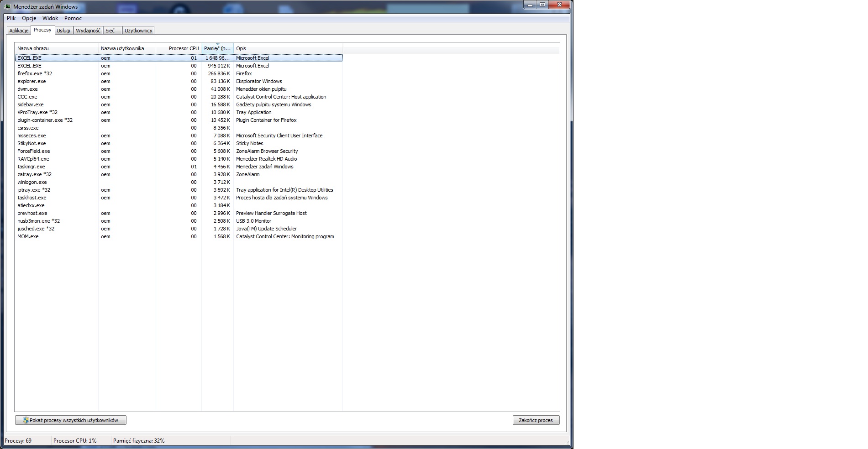Sort processes by Procesor CPU column
Image resolution: width=868 pixels, height=449 pixels.
[184, 48]
